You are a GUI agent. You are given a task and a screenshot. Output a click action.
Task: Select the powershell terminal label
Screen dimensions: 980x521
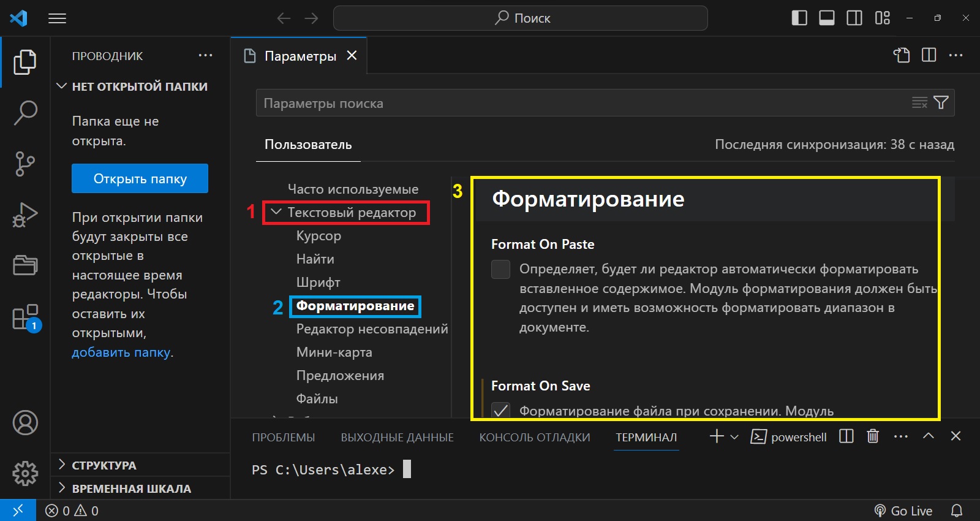pos(789,437)
